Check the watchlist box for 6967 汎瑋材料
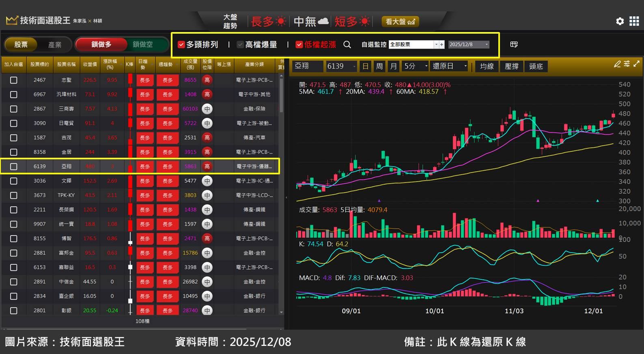 13,94
